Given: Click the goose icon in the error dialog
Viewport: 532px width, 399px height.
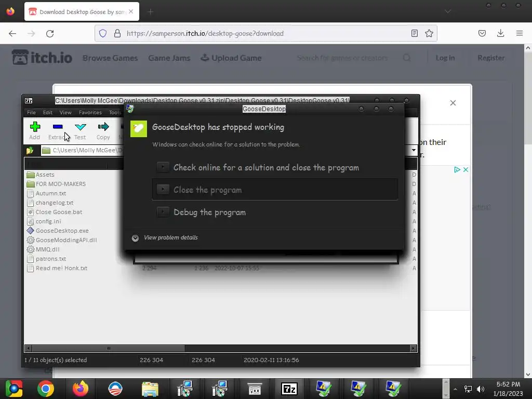Looking at the screenshot, I should tap(138, 129).
